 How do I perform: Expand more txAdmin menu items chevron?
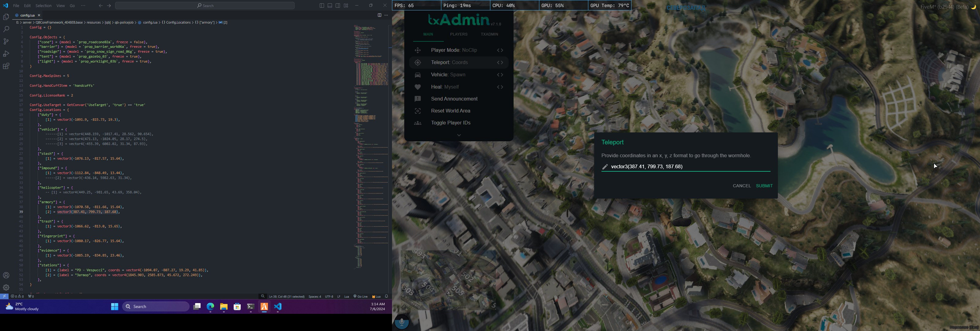coord(459,135)
